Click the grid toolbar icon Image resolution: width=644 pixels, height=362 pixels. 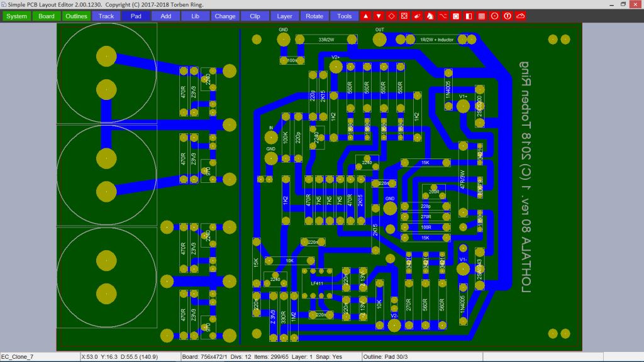[481, 16]
